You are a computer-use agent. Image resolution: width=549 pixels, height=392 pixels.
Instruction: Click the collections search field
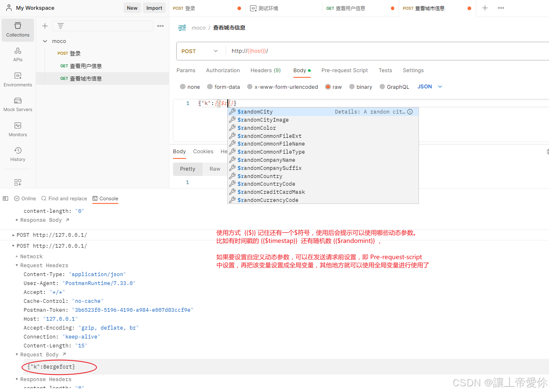click(103, 26)
